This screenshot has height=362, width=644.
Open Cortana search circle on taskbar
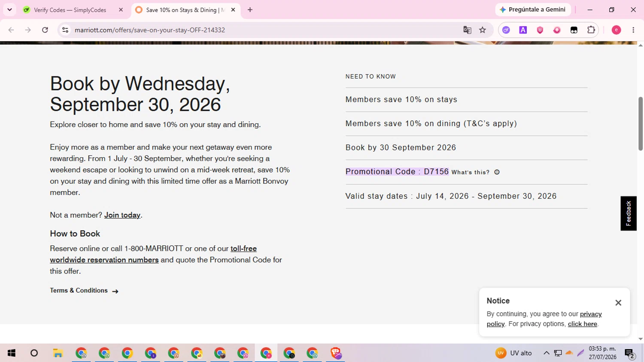coord(34,353)
